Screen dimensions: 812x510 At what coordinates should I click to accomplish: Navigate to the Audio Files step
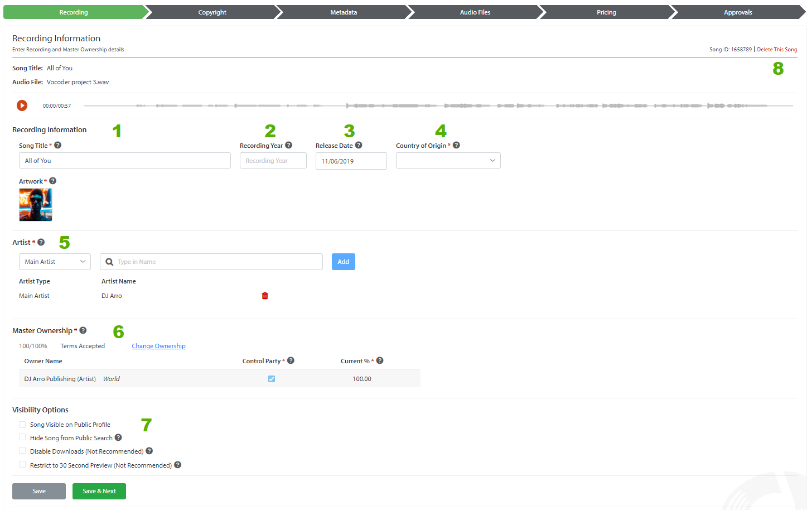click(x=475, y=12)
